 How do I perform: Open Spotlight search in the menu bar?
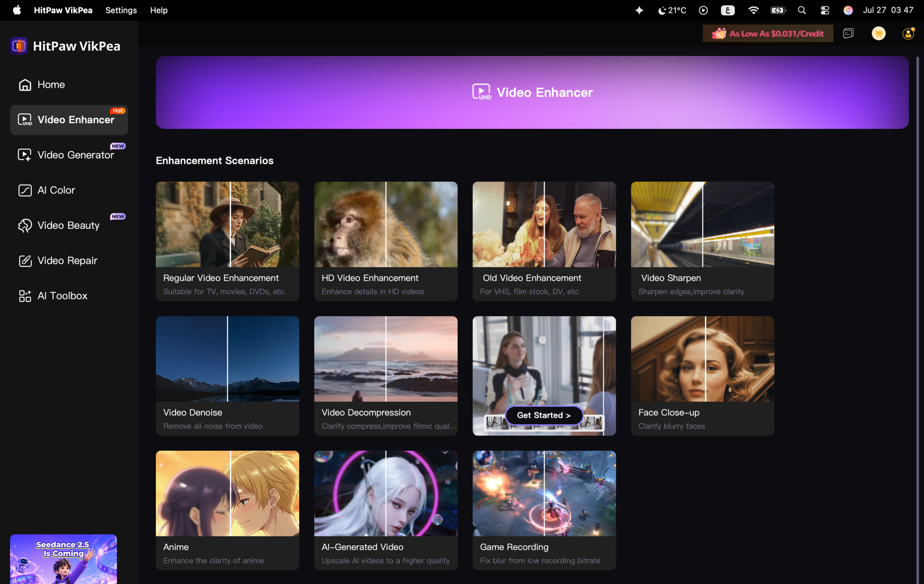click(x=802, y=10)
